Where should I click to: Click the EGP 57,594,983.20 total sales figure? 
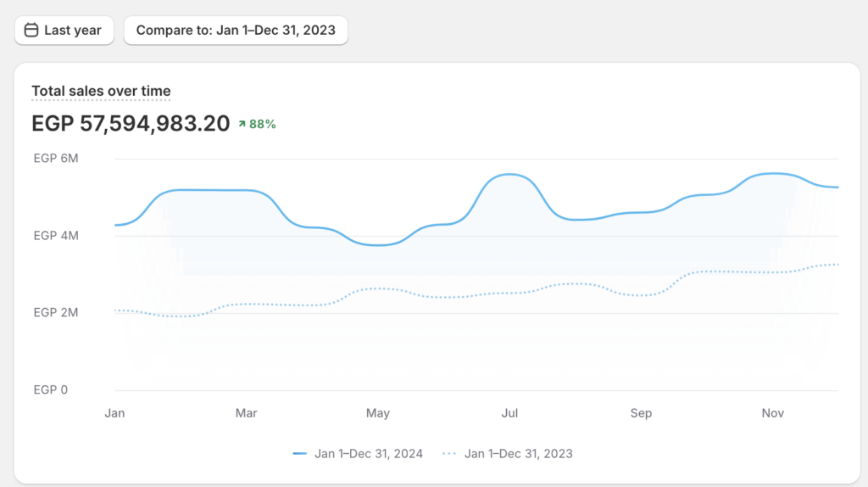[x=131, y=124]
